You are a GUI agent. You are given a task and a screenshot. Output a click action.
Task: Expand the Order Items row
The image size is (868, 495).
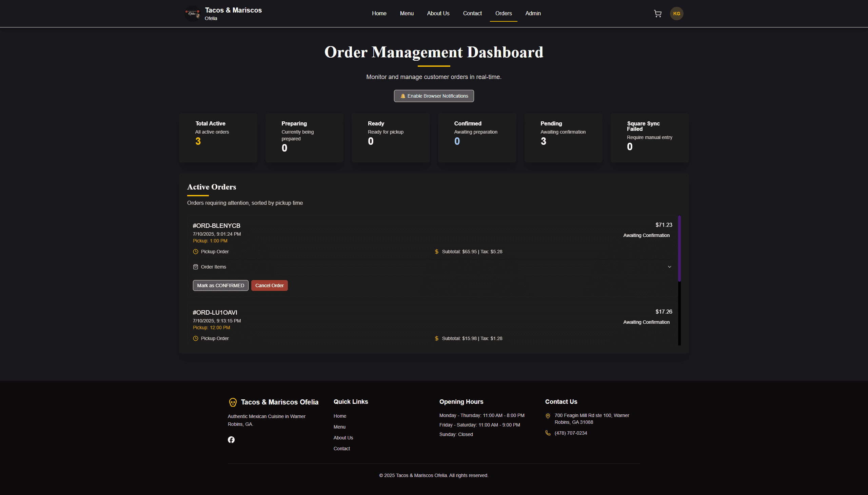[214, 267]
